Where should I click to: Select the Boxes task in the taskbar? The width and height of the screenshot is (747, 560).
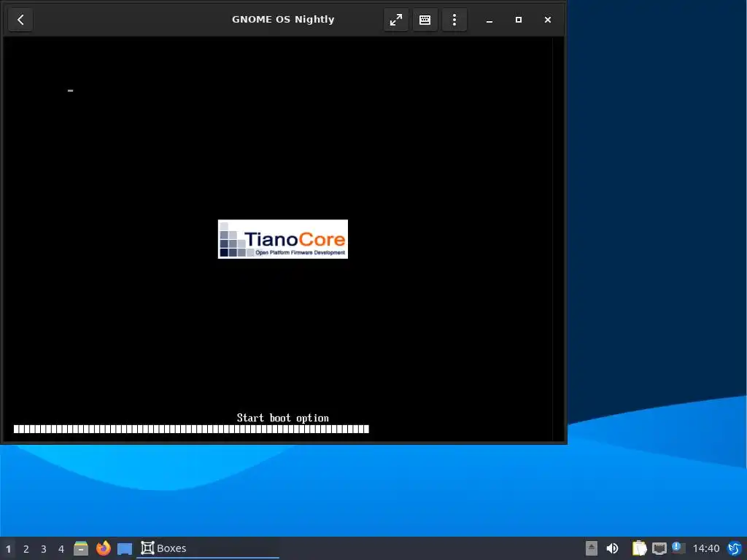pos(208,548)
